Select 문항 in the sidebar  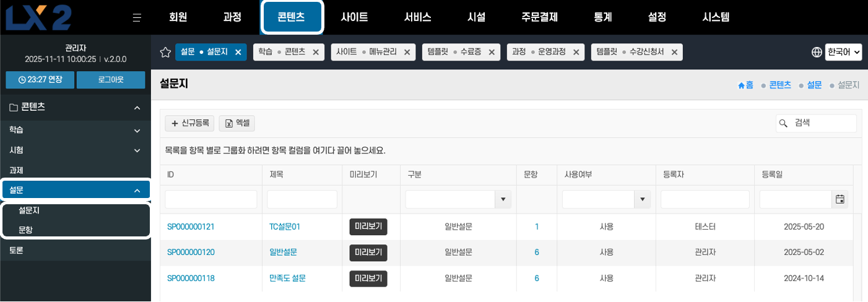25,230
